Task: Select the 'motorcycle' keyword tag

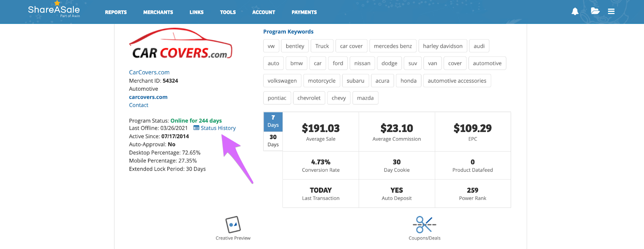Action: click(322, 81)
